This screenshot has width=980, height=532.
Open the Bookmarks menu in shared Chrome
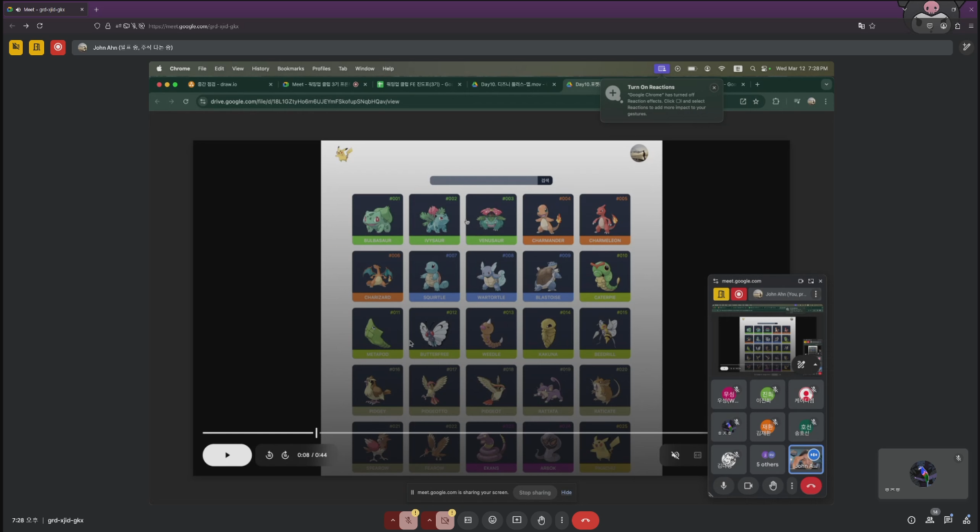tap(290, 68)
